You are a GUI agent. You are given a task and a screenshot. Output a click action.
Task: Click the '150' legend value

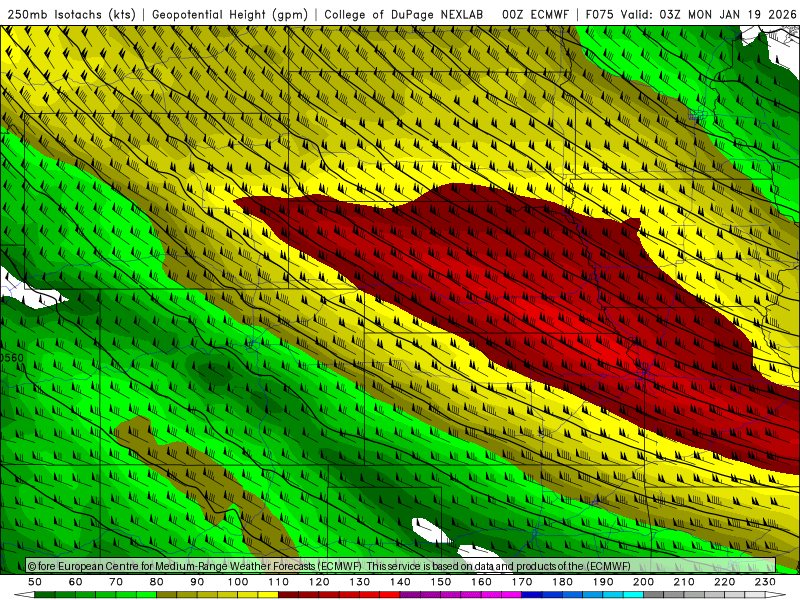[441, 582]
